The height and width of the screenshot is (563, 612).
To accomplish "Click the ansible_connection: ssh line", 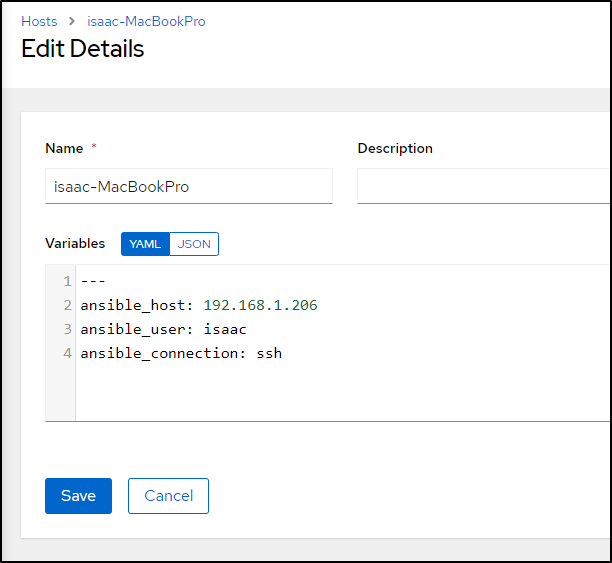I will (x=181, y=354).
